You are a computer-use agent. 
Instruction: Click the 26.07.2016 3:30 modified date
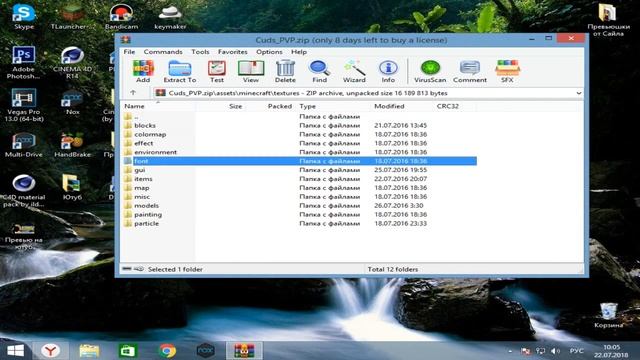[x=398, y=206]
